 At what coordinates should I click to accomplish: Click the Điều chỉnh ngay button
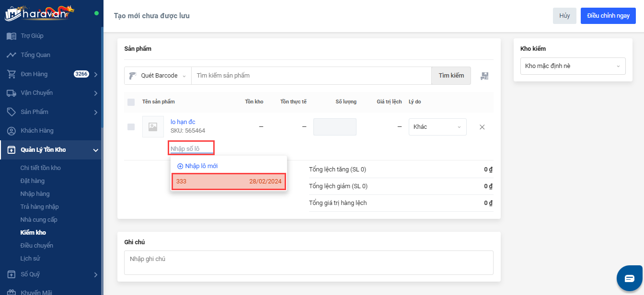pos(608,16)
